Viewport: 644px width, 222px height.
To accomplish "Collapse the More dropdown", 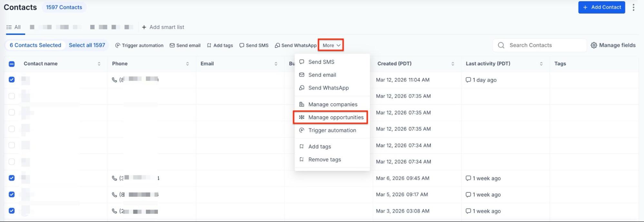I will (x=331, y=45).
